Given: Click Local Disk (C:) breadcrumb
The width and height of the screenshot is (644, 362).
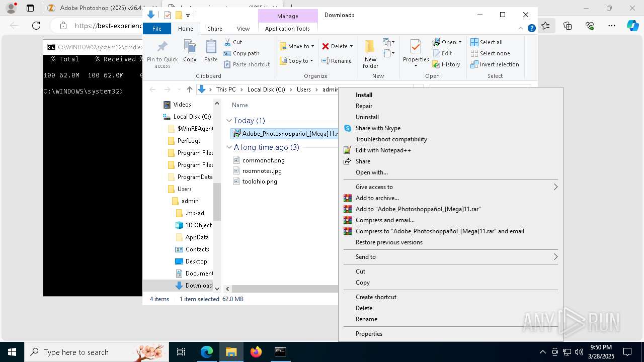Looking at the screenshot, I should [266, 89].
